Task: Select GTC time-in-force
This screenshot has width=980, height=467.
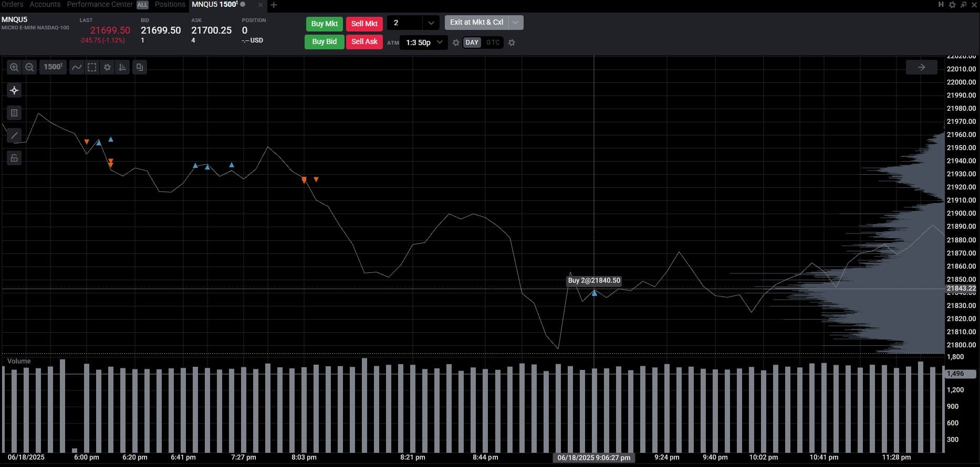Action: [x=493, y=43]
